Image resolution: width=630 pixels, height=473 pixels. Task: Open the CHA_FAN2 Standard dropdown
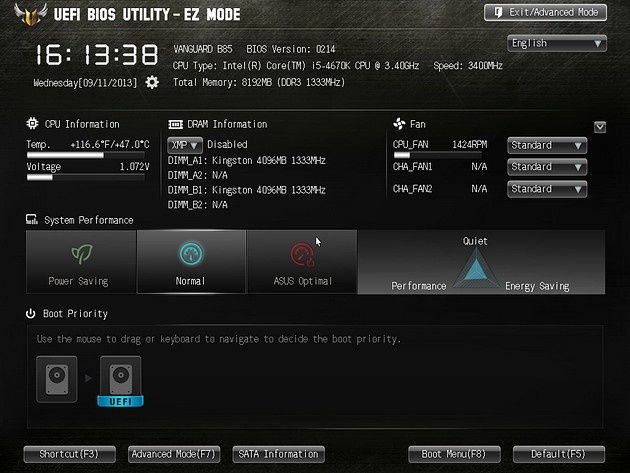pos(547,189)
